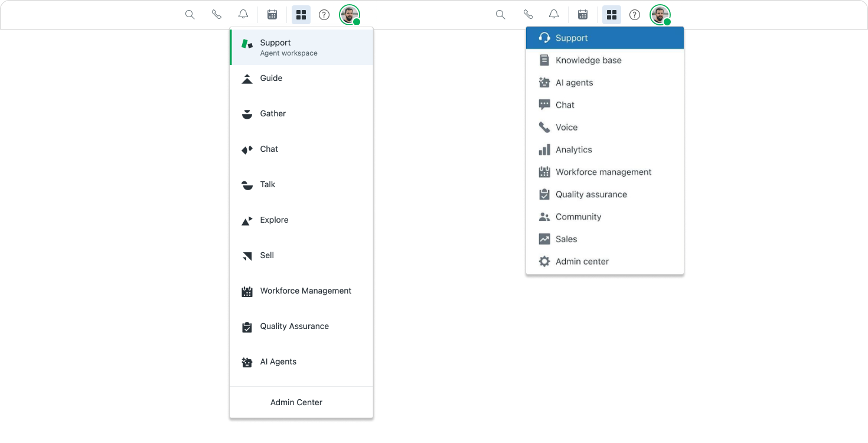Click the Sell product icon

[x=247, y=256]
